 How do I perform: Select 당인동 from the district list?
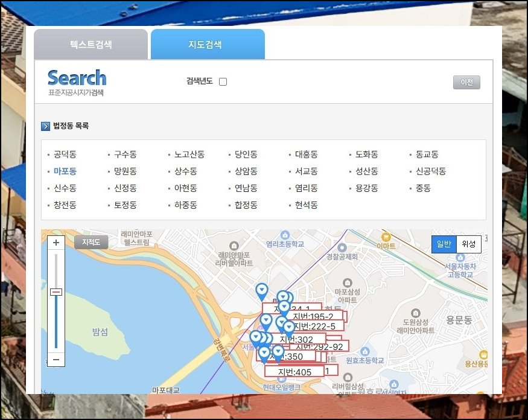tap(246, 154)
